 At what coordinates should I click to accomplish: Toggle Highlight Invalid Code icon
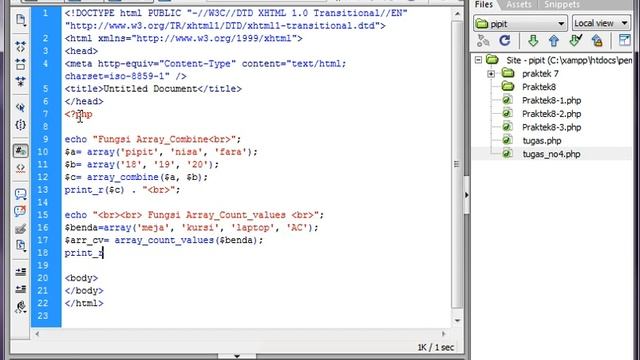[x=20, y=168]
